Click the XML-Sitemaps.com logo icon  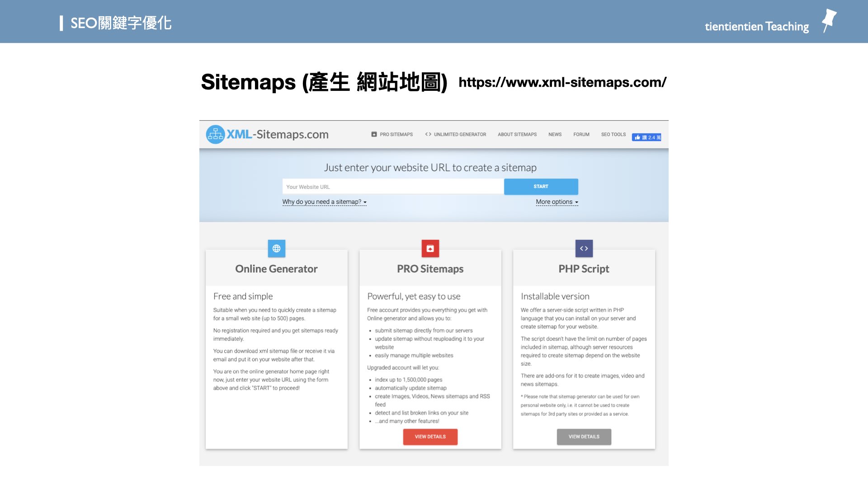pyautogui.click(x=215, y=134)
